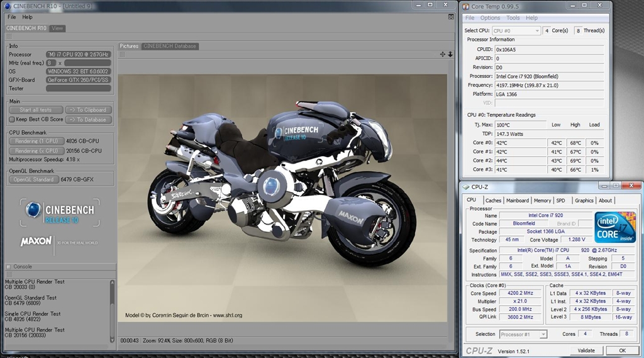Click the CINEBENCH title bar app icon

coord(8,5)
